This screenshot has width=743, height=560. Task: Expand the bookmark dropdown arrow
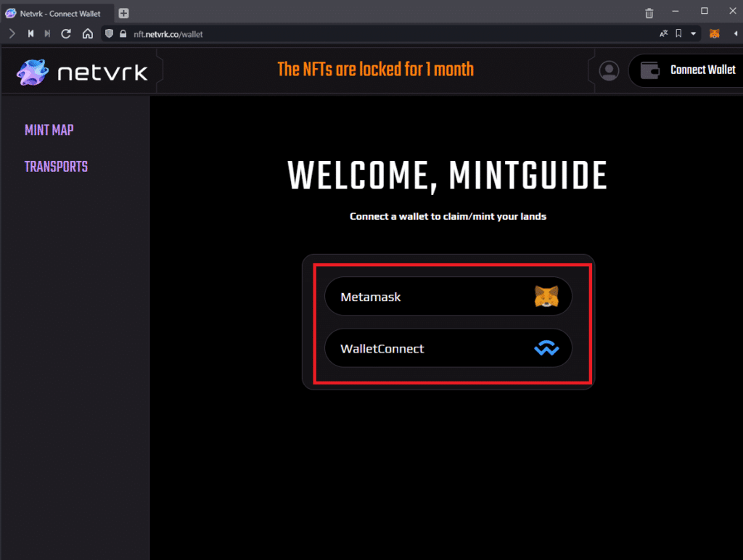pyautogui.click(x=694, y=33)
